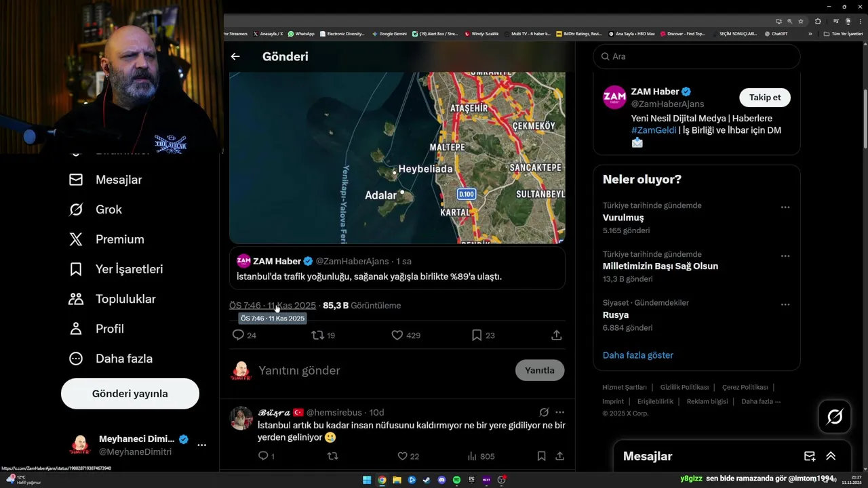Viewport: 868px width, 488px height.
Task: Open account menu dots next to Meyhaneci Dimitri
Action: click(x=201, y=445)
